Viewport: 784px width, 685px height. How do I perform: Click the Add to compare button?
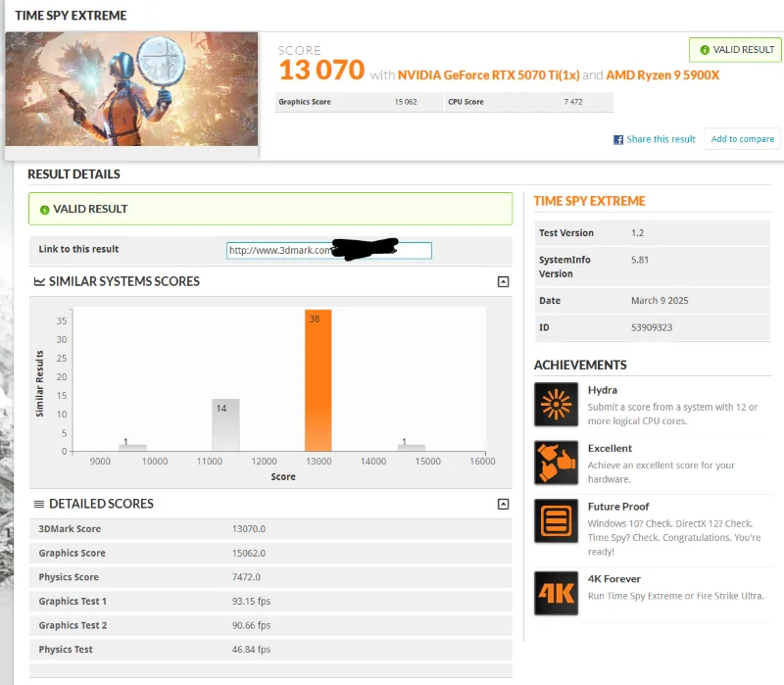743,139
